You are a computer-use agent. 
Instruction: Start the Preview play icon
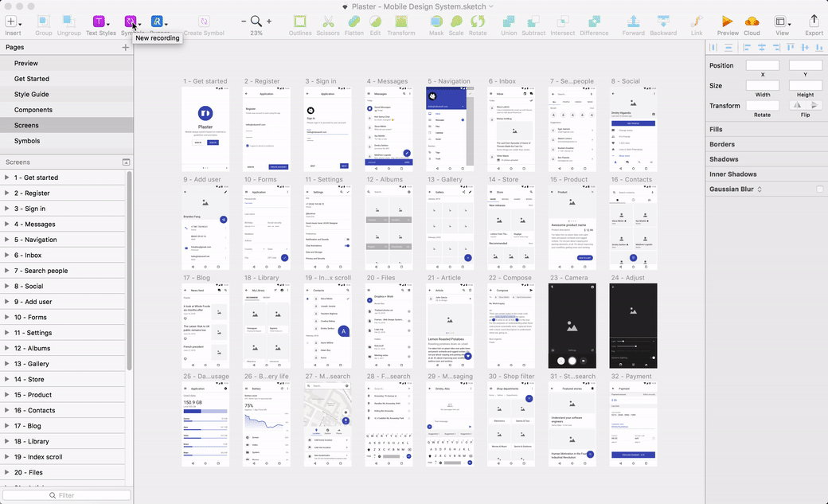[x=728, y=21]
